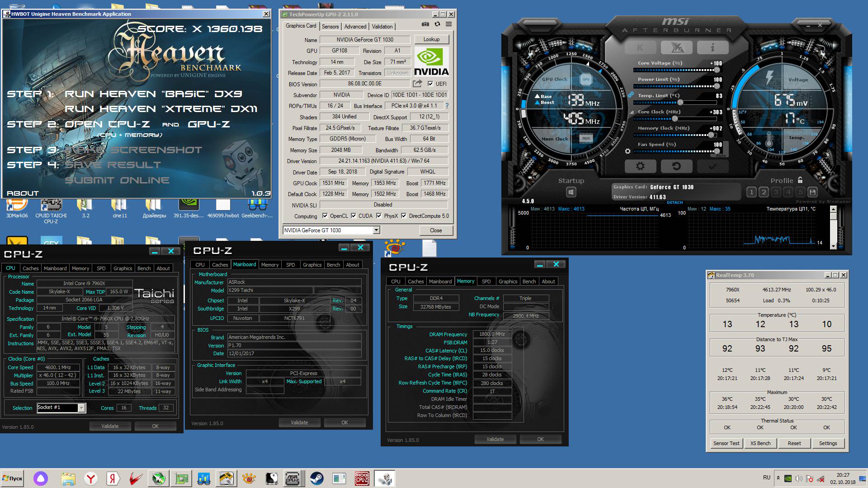This screenshot has height=488, width=868.
Task: Click the NVIDIA tray icon
Action: [x=788, y=479]
